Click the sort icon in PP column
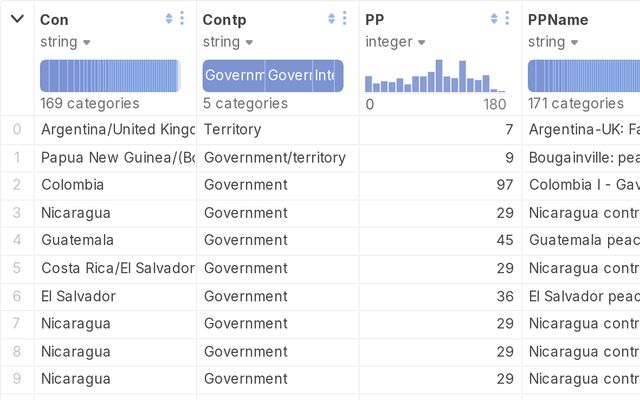Screen dimensions: 640x400 [x=494, y=19]
